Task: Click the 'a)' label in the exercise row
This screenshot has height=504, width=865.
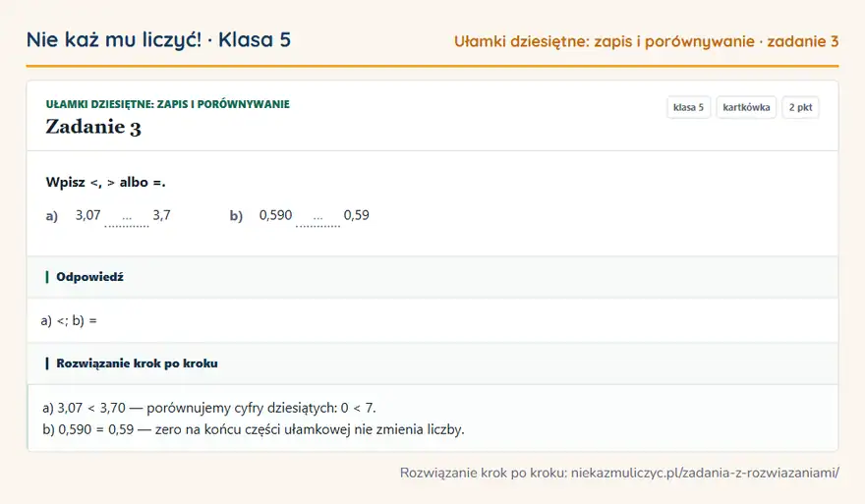Action: (x=52, y=215)
